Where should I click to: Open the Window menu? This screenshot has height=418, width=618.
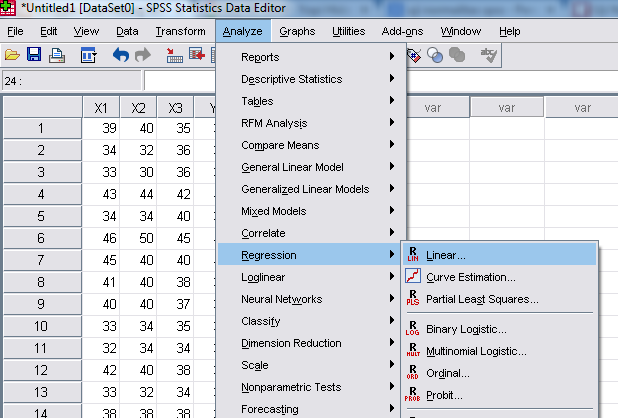click(461, 31)
